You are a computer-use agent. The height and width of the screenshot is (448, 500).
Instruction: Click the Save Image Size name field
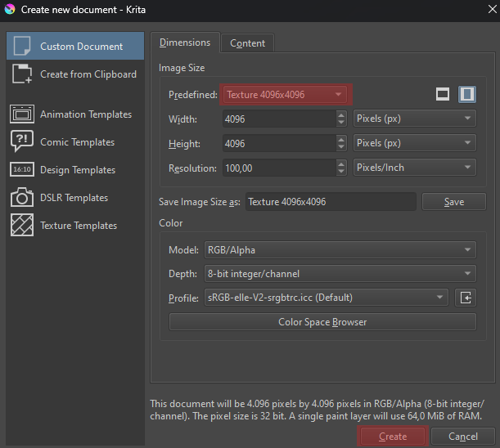pos(331,202)
